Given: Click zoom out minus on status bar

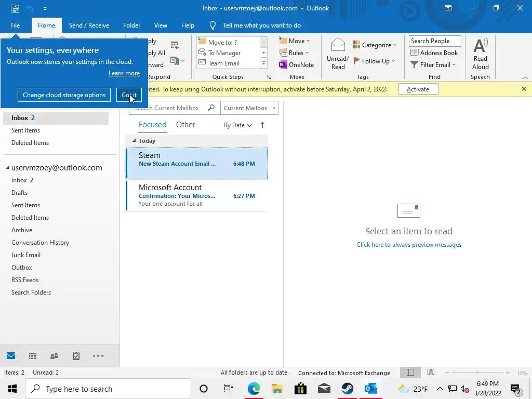Looking at the screenshot, I should click(x=447, y=373).
